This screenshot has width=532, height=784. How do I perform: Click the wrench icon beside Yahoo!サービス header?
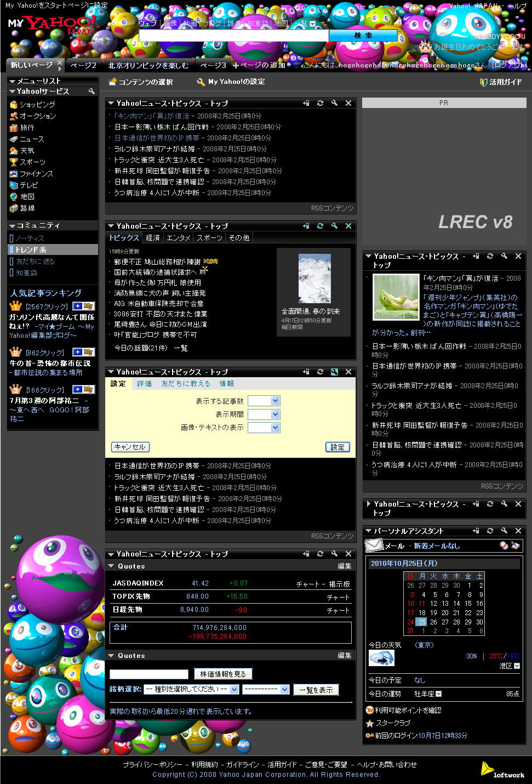[x=91, y=92]
